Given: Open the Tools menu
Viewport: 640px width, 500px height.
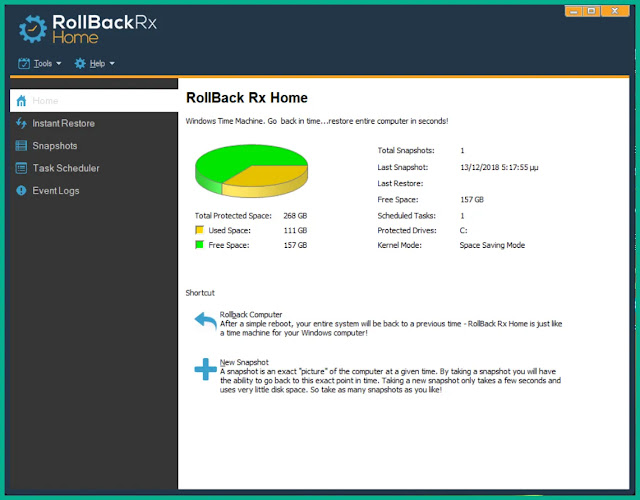Looking at the screenshot, I should tap(40, 63).
